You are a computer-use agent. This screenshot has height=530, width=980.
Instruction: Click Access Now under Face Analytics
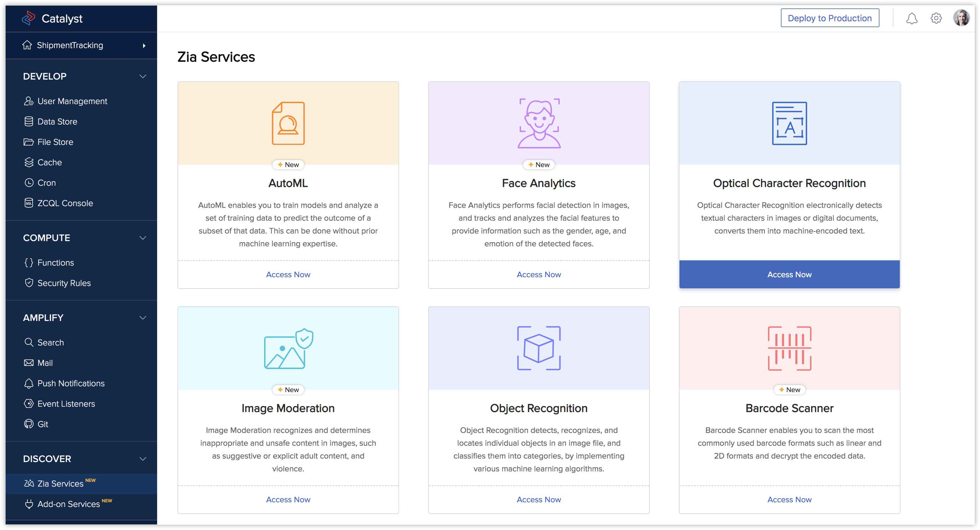(x=539, y=274)
